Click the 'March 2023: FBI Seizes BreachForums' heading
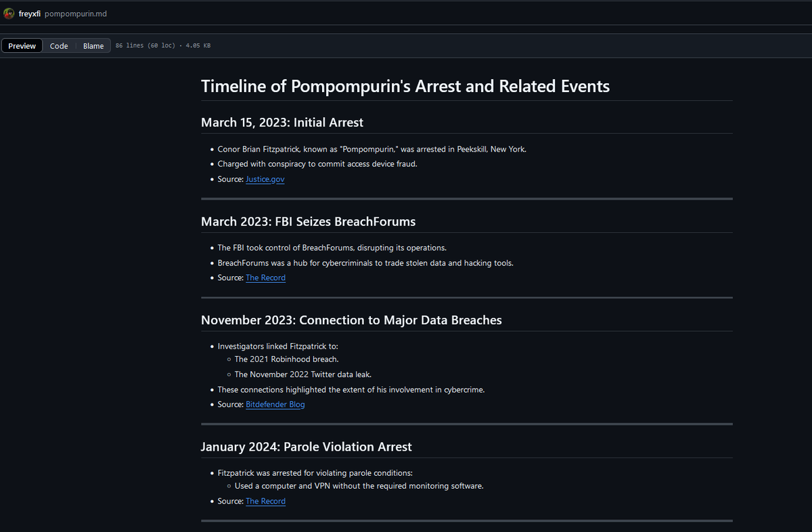Image resolution: width=812 pixels, height=532 pixels. click(309, 222)
